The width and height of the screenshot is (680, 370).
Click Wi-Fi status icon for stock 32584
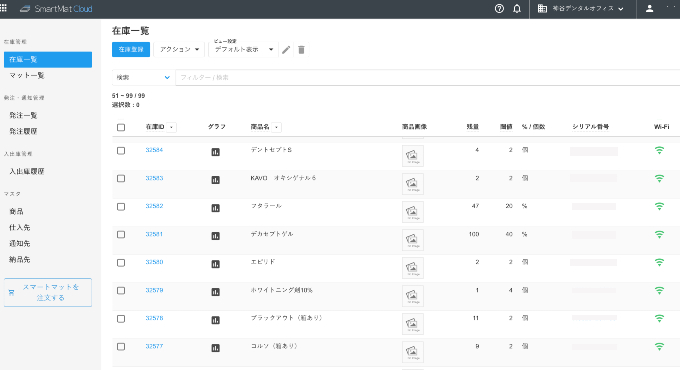tap(659, 151)
